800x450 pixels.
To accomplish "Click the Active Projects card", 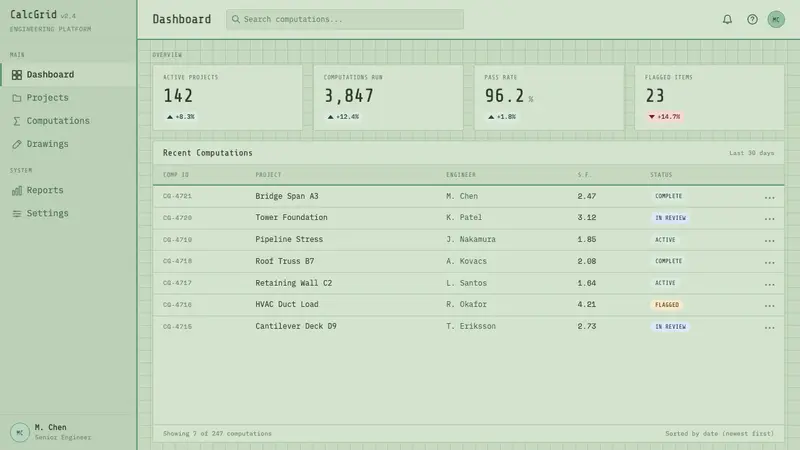I will click(x=228, y=97).
